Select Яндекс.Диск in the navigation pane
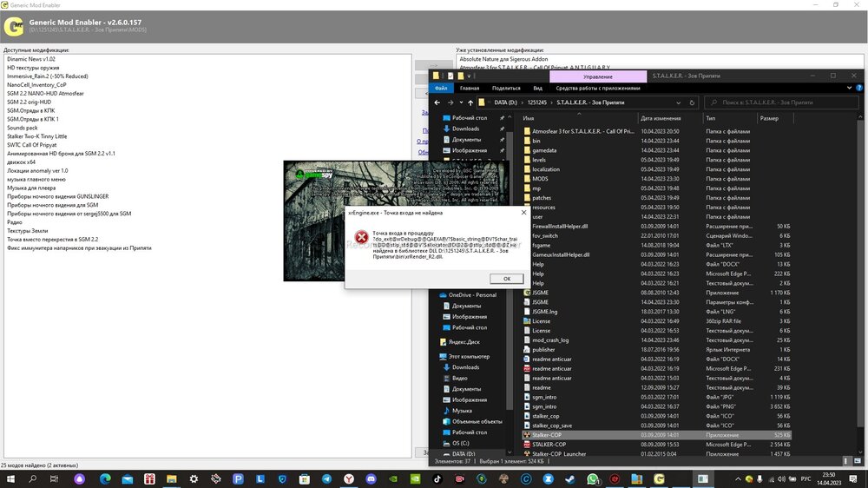868x488 pixels. coord(464,342)
